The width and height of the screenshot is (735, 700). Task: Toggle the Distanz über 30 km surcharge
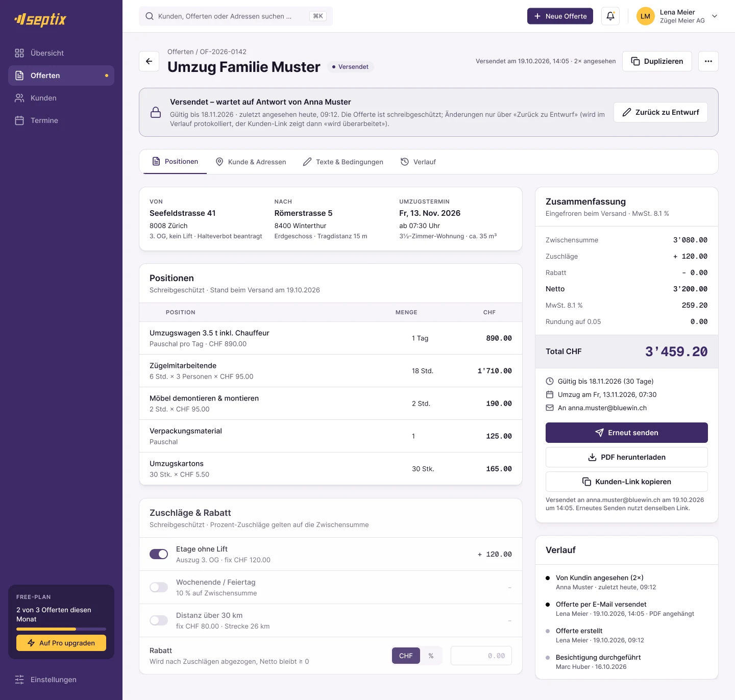(x=159, y=620)
